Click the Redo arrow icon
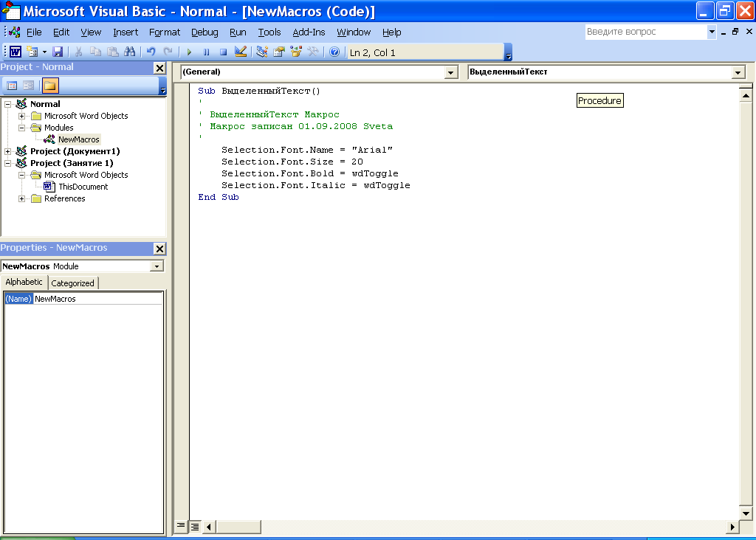 click(168, 52)
